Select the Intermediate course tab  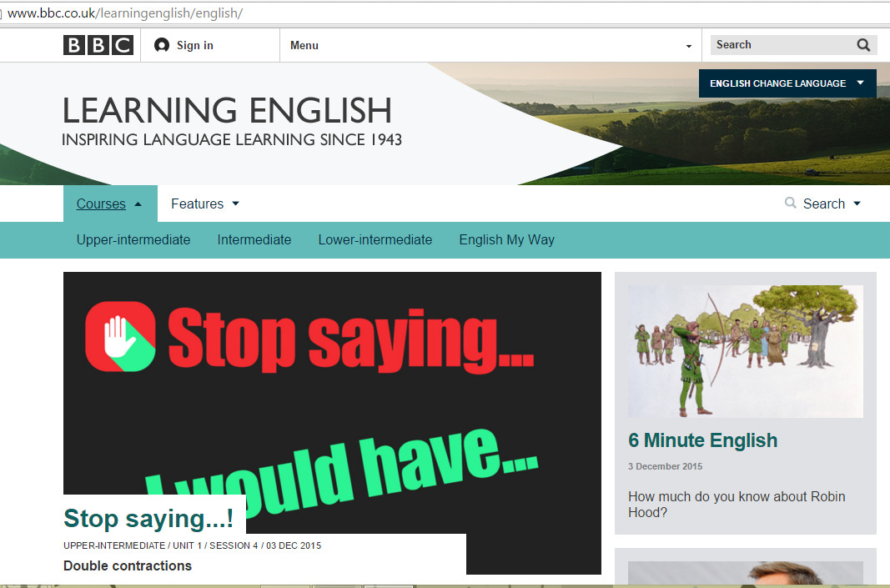coord(254,239)
